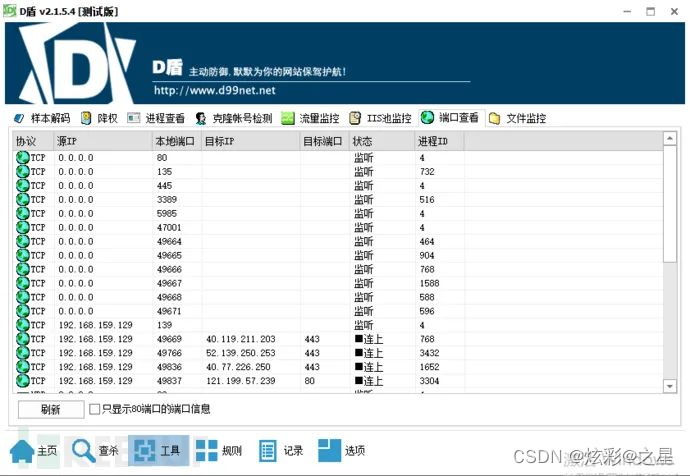Viewport: 690px width, 476px height.
Task: Open the 流量监控 tab
Action: click(311, 118)
